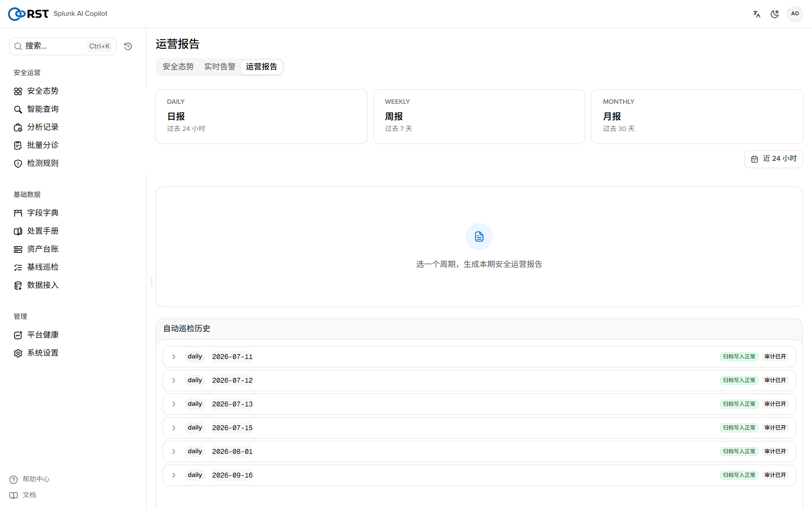This screenshot has height=508, width=812.
Task: Click the 帮助中心 question mark icon
Action: 14,479
